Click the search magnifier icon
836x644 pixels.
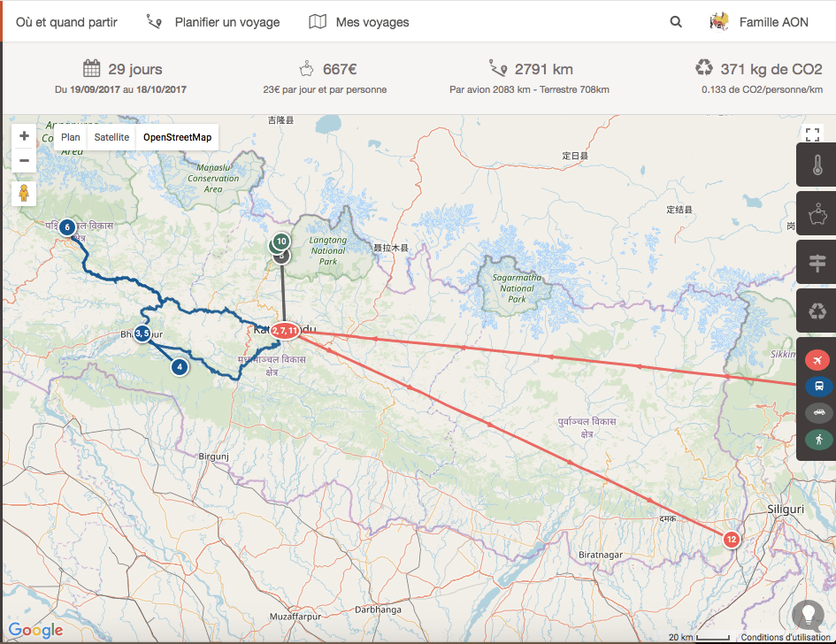(x=676, y=22)
